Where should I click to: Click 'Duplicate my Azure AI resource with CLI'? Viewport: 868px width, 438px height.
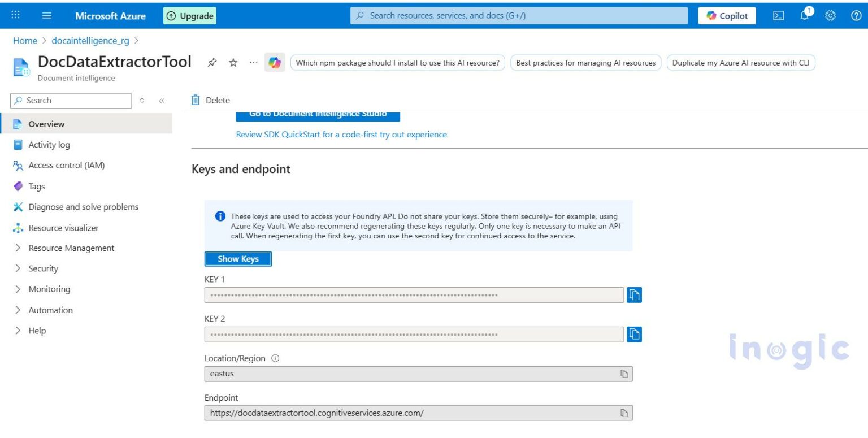click(741, 63)
